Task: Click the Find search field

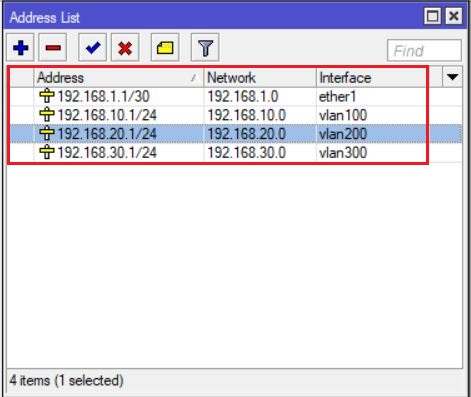Action: tap(424, 51)
